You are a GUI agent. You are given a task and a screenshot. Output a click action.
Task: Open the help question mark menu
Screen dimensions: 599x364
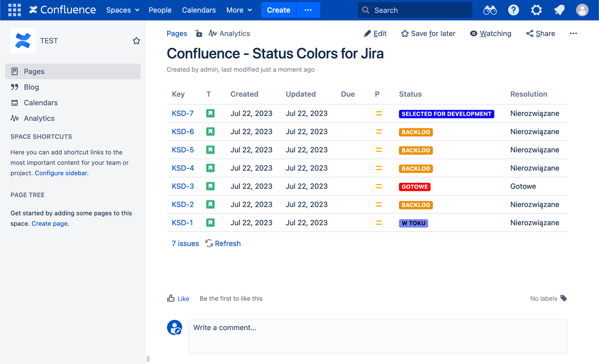pos(513,10)
